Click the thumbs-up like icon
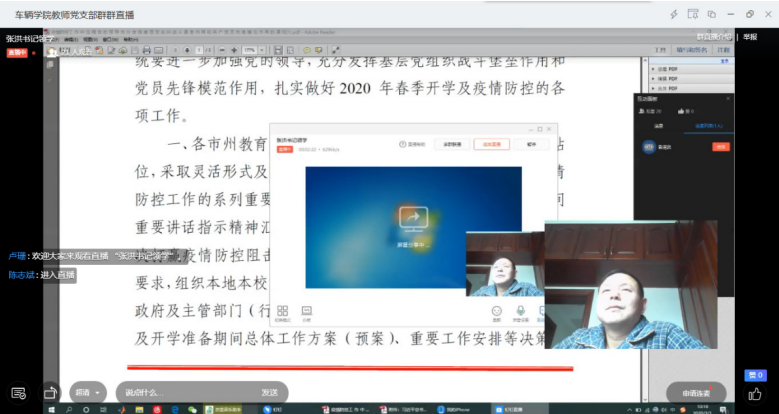This screenshot has height=414, width=779. (x=754, y=376)
